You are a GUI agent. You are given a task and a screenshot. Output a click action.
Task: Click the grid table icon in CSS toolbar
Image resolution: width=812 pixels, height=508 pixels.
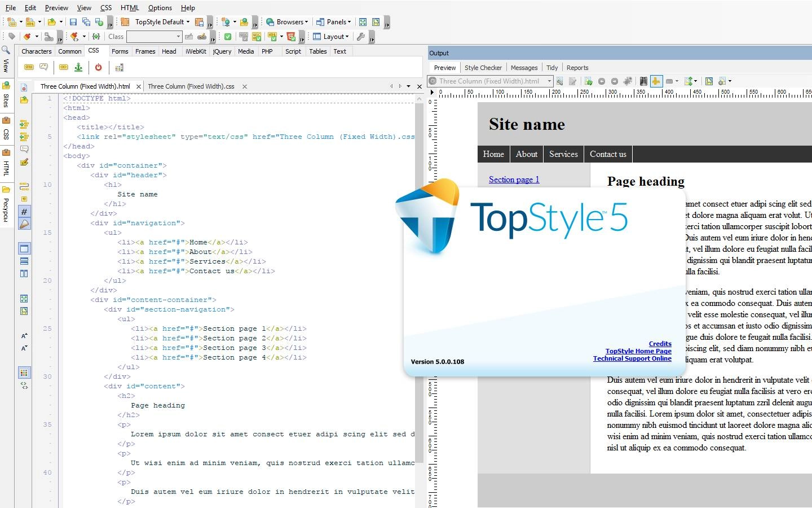pos(119,67)
